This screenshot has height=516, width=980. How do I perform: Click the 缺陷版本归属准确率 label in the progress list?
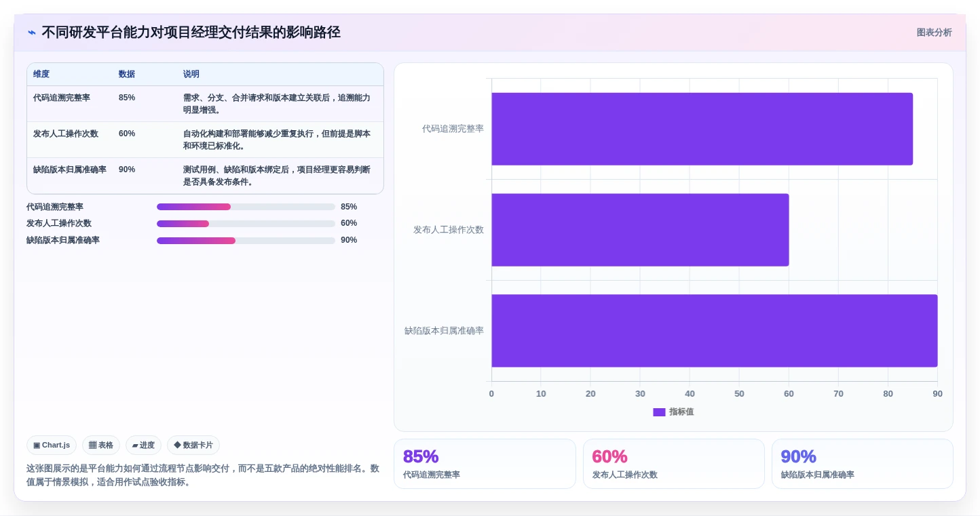(63, 241)
